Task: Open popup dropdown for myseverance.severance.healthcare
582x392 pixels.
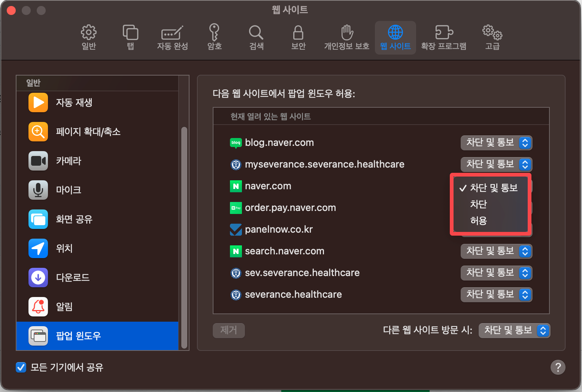Action: (497, 164)
